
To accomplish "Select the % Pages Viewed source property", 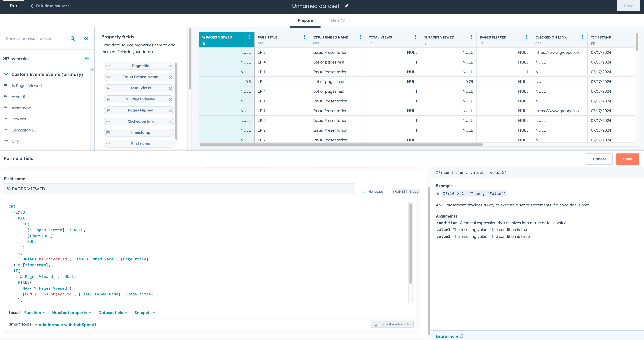I will pyautogui.click(x=27, y=86).
